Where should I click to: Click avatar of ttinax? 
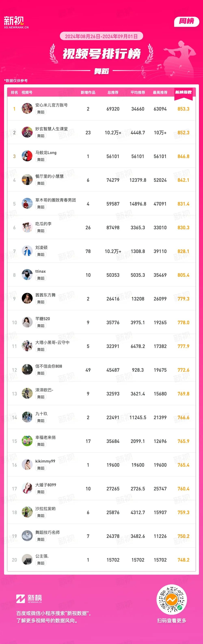point(27,275)
